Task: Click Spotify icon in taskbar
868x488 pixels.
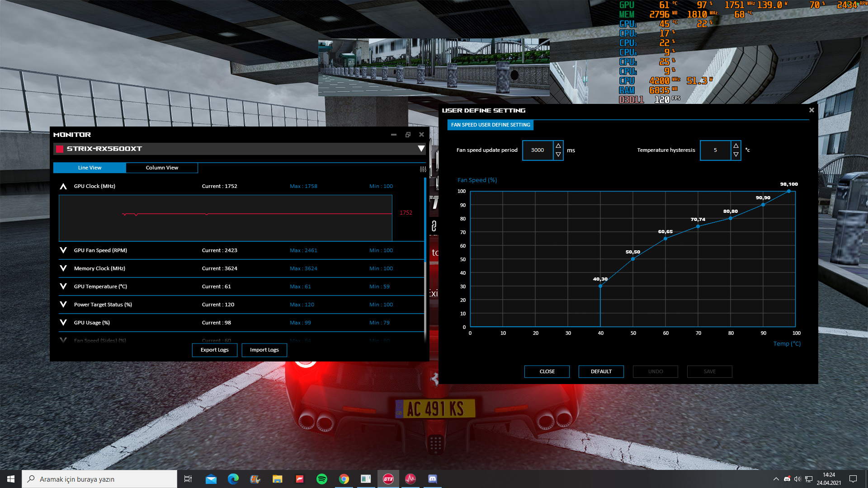Action: [322, 479]
